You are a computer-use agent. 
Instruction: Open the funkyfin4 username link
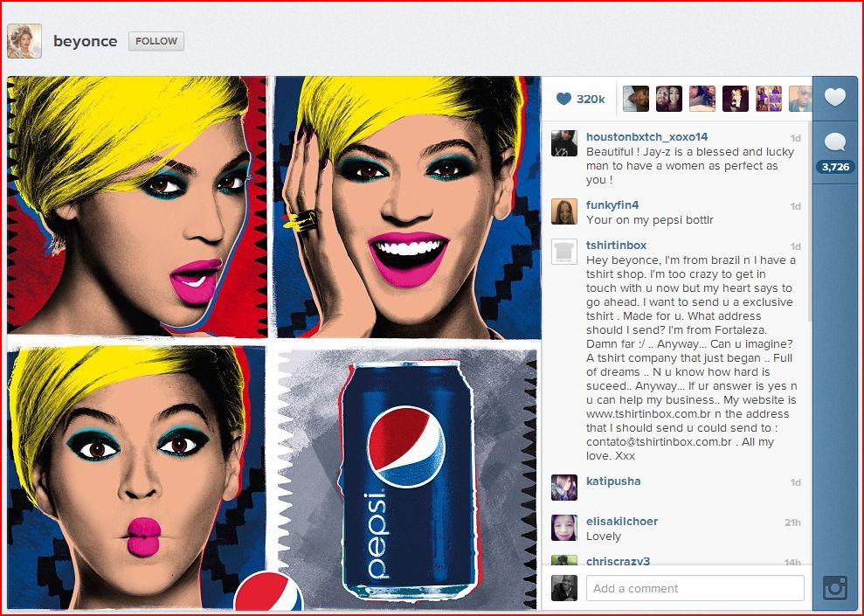click(612, 205)
